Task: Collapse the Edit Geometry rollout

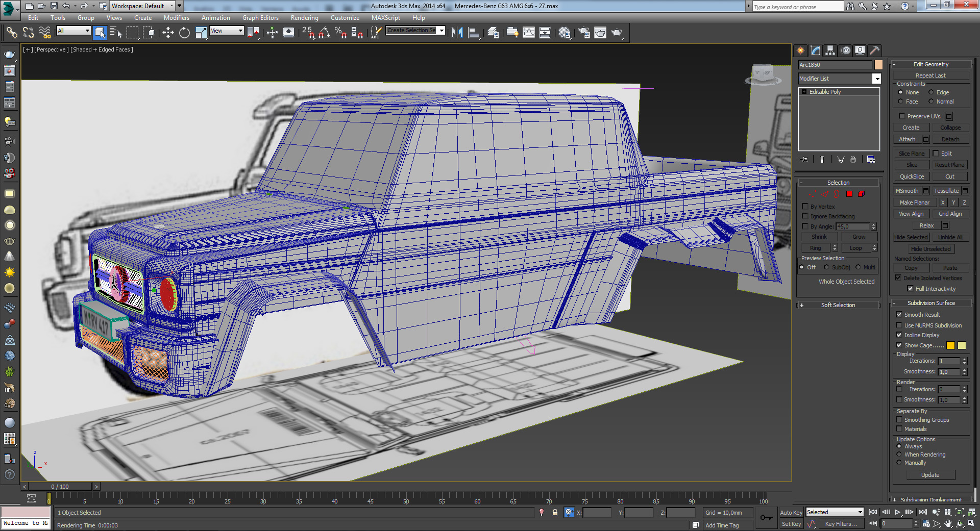Action: (930, 64)
